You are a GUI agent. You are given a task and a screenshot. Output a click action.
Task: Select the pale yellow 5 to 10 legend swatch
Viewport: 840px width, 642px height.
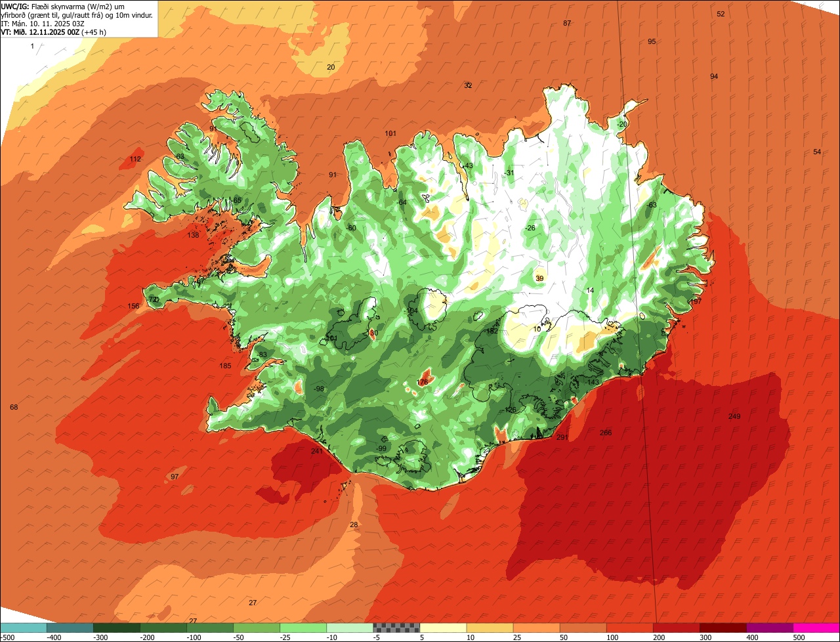coord(443,628)
